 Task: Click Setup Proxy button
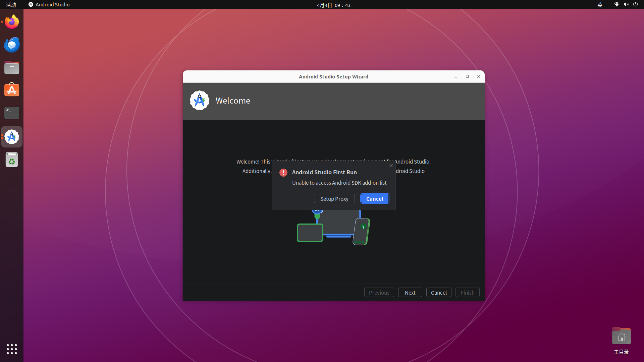pos(334,199)
